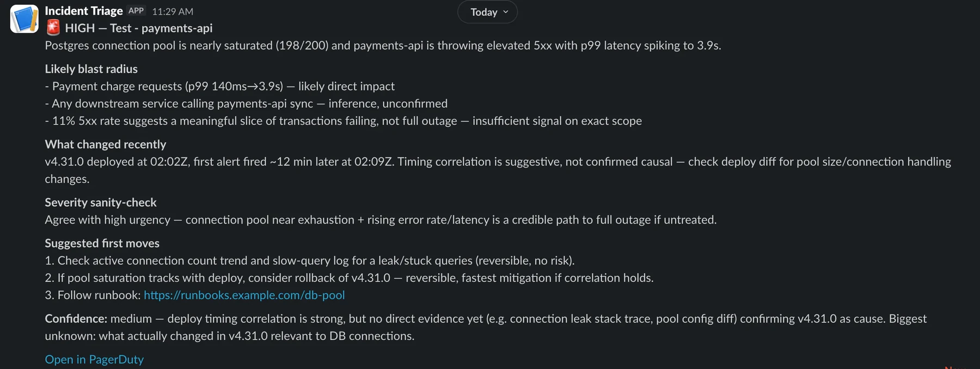Click the Payment charge requests bullet line
This screenshot has height=369, width=980.
click(x=219, y=86)
